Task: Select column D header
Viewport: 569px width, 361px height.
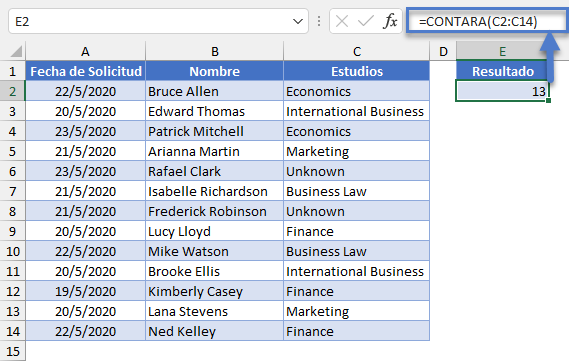Action: (443, 52)
